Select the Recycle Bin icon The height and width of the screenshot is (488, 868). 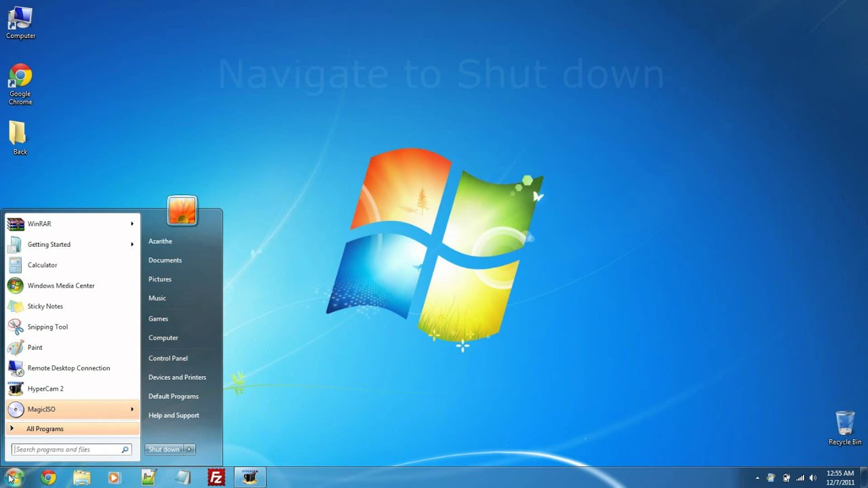(x=845, y=428)
